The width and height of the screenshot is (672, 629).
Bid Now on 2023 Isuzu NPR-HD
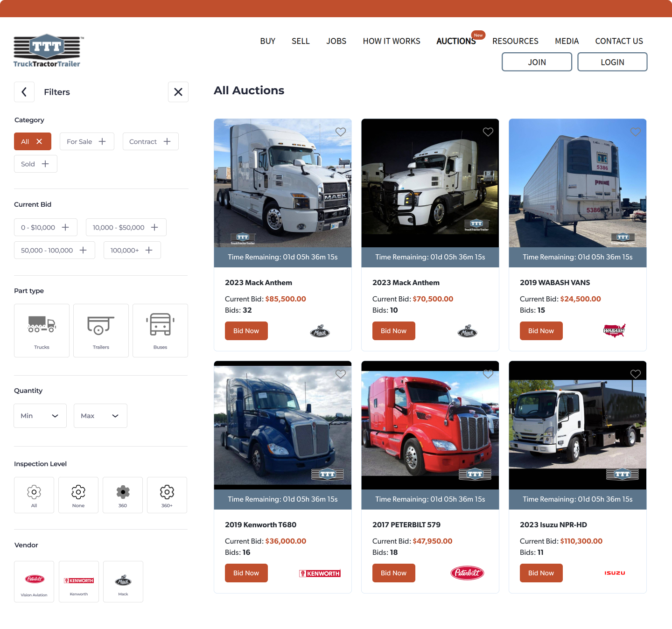pyautogui.click(x=541, y=573)
